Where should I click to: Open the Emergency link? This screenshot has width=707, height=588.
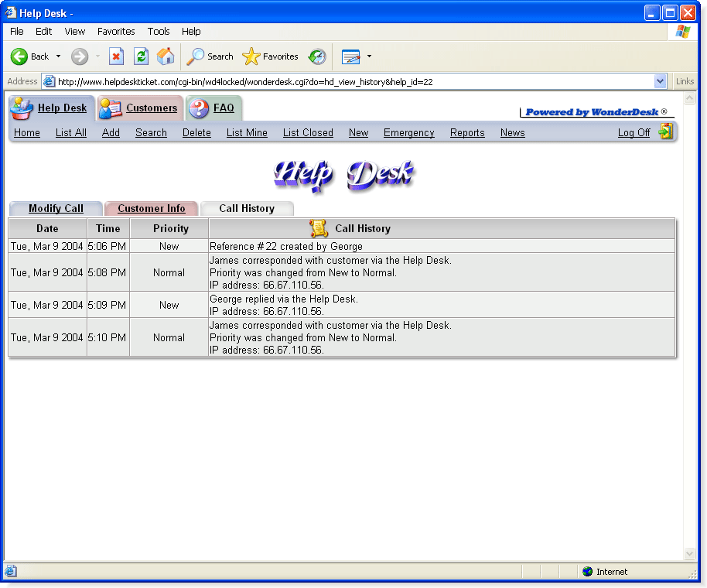pos(409,132)
